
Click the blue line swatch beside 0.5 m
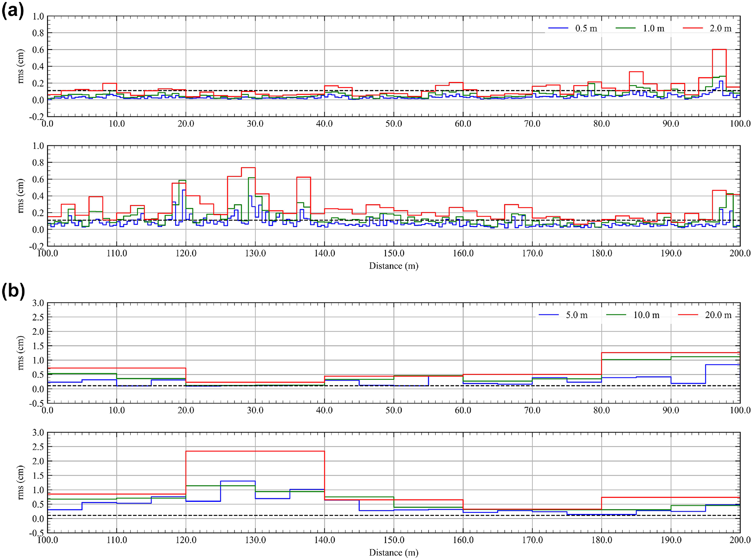click(x=558, y=29)
